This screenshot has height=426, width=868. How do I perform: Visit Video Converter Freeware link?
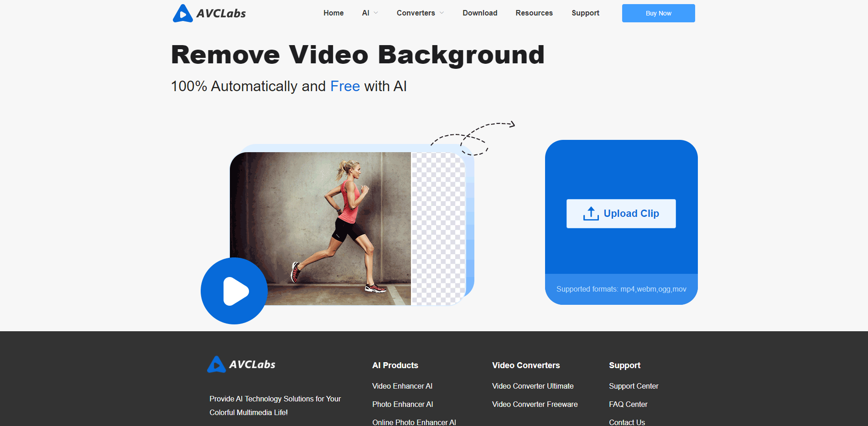(x=535, y=404)
